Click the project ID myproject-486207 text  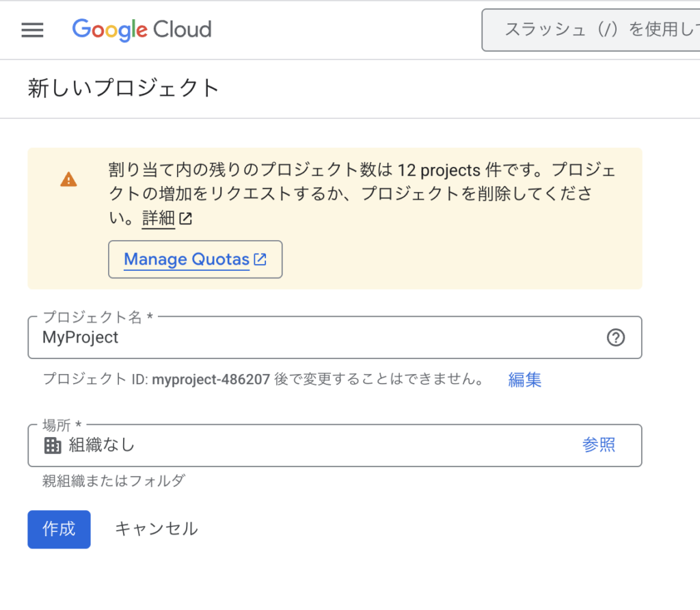[x=211, y=380]
